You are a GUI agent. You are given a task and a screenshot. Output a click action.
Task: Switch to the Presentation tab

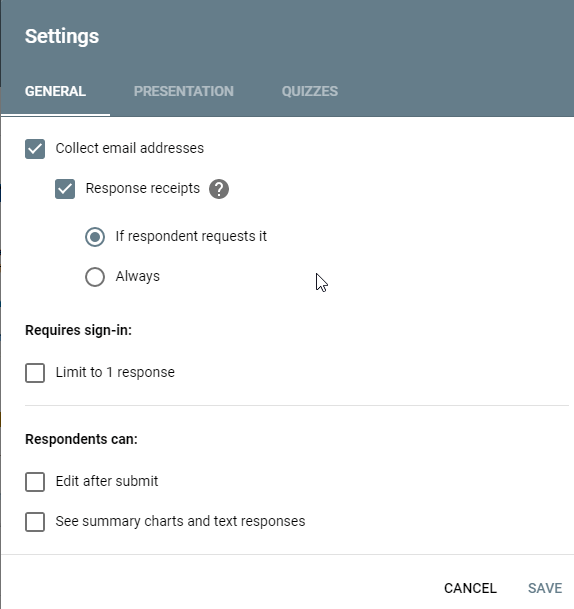tap(184, 91)
